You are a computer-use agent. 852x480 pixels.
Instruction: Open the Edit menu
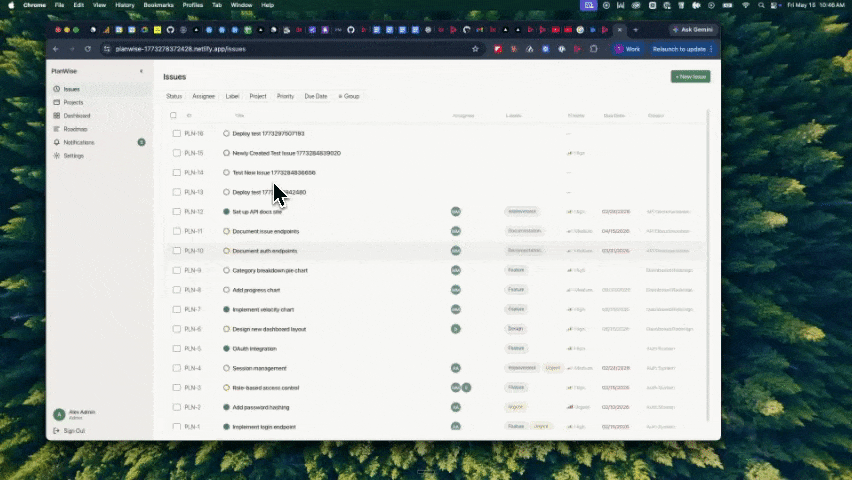pyautogui.click(x=79, y=5)
